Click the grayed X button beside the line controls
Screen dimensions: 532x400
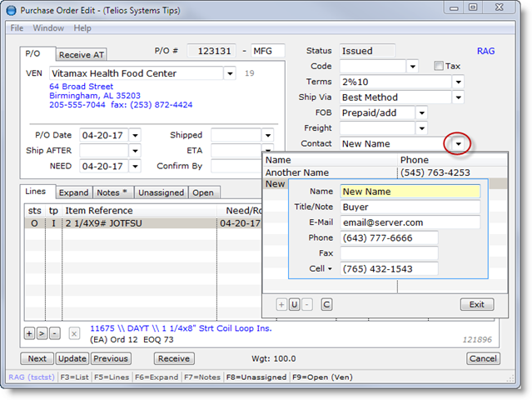(x=74, y=333)
